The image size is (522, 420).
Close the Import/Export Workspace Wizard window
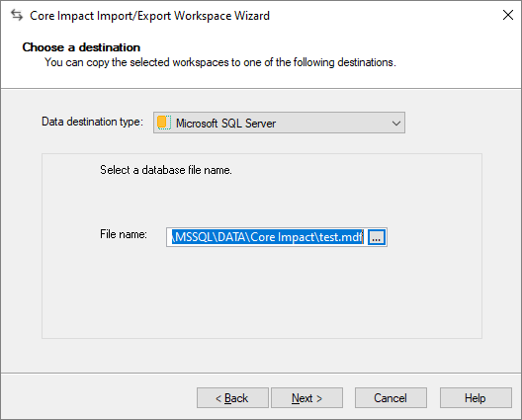tap(508, 15)
